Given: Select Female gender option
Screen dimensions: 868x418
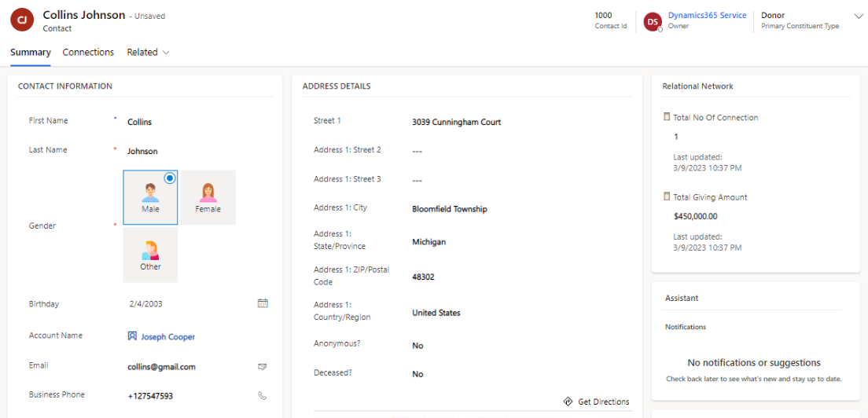Looking at the screenshot, I should (x=208, y=197).
